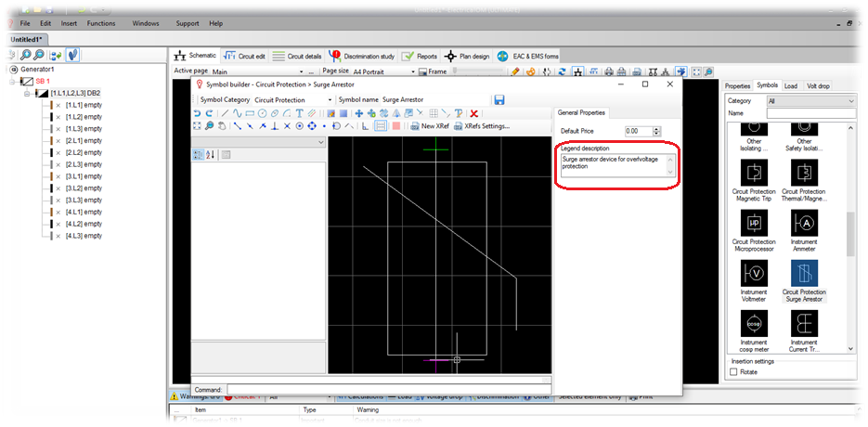Collapse the DB2 tree node

[x=27, y=93]
